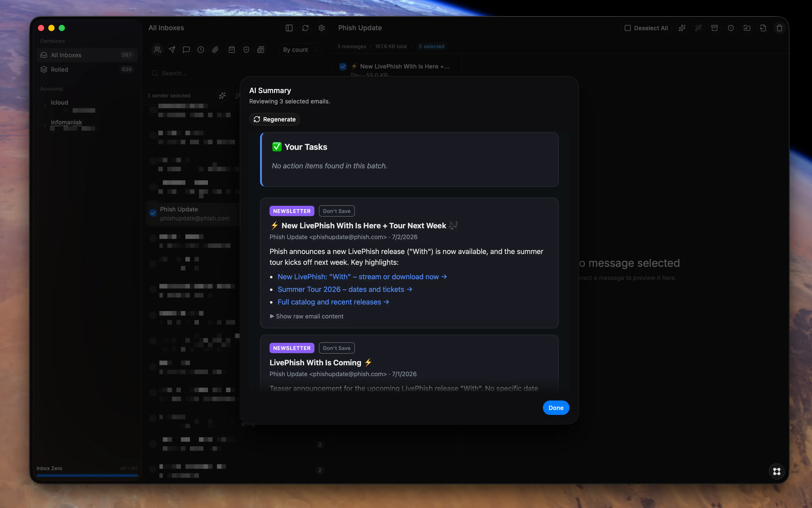Screen dimensions: 812x508
Task: Toggle the sidebar layout icon
Action: (x=289, y=28)
